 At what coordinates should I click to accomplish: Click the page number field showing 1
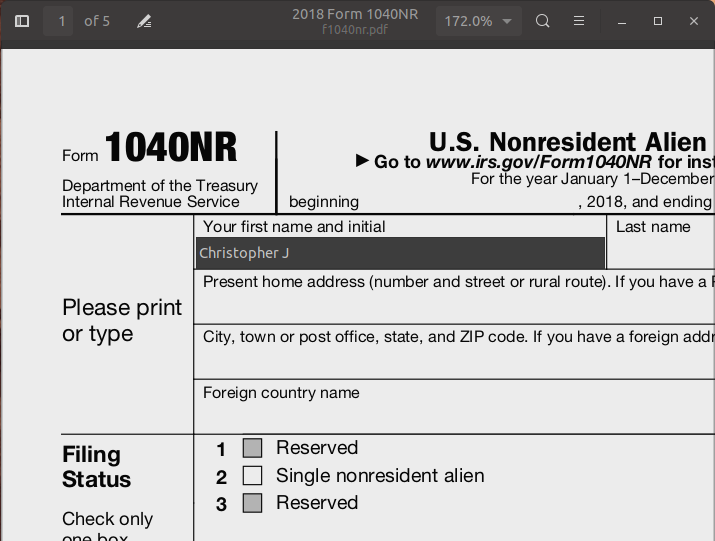[x=58, y=21]
